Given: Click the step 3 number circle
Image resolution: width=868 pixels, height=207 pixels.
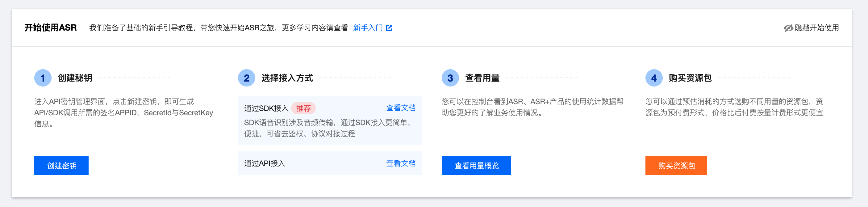Looking at the screenshot, I should [450, 78].
